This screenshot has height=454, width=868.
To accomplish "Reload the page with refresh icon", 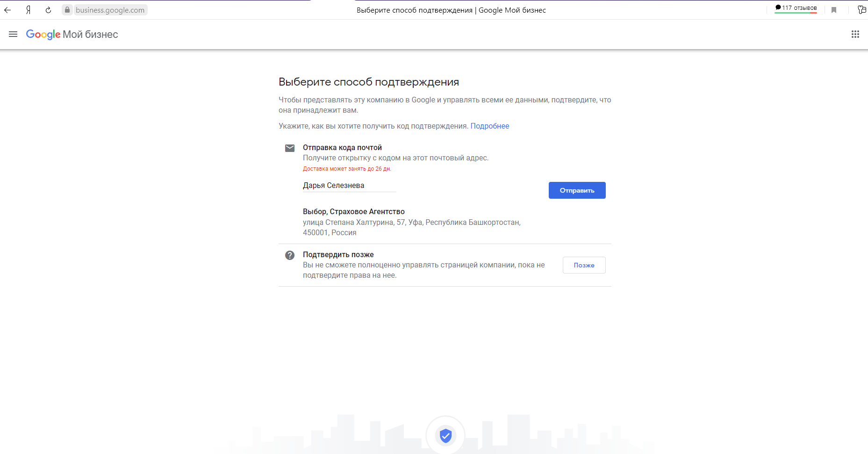I will click(x=48, y=10).
